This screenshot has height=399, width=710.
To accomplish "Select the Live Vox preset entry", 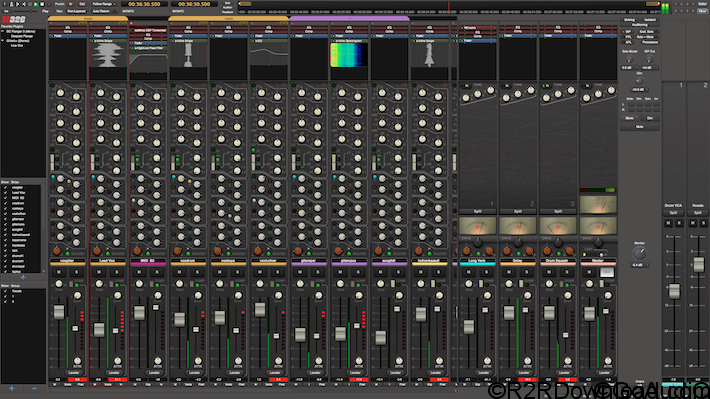I will coord(17,45).
